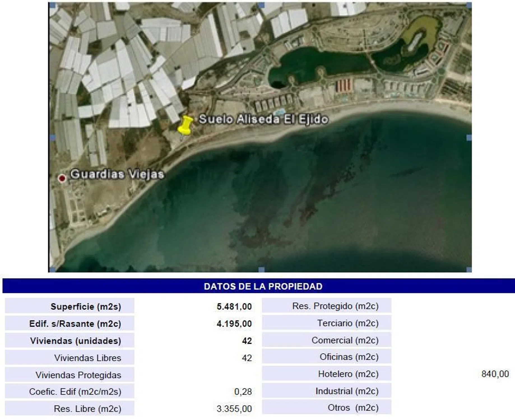Select the 'Coefic. Edif (m2c/m2s)' label cell

[x=70, y=391]
